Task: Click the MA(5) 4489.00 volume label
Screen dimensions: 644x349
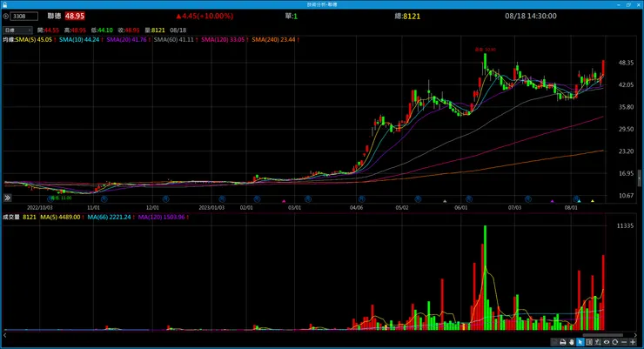Action: click(x=60, y=217)
